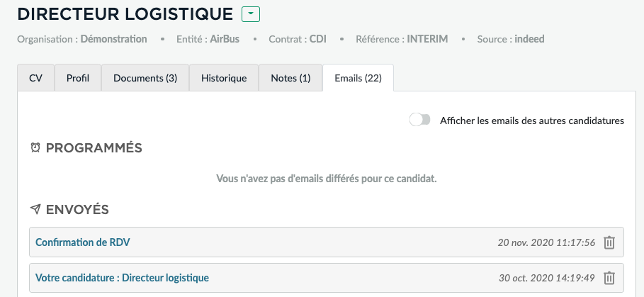Expand the Confirmation de RDV email row
This screenshot has width=644, height=297.
click(83, 242)
